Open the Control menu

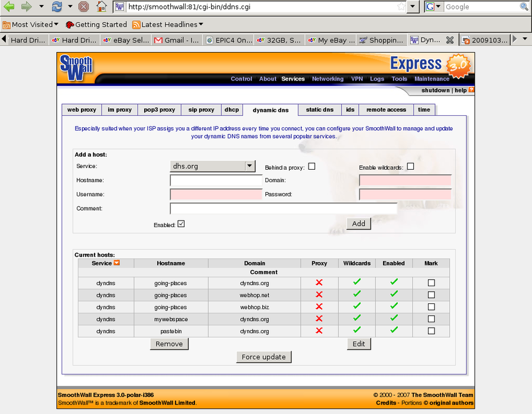[241, 79]
